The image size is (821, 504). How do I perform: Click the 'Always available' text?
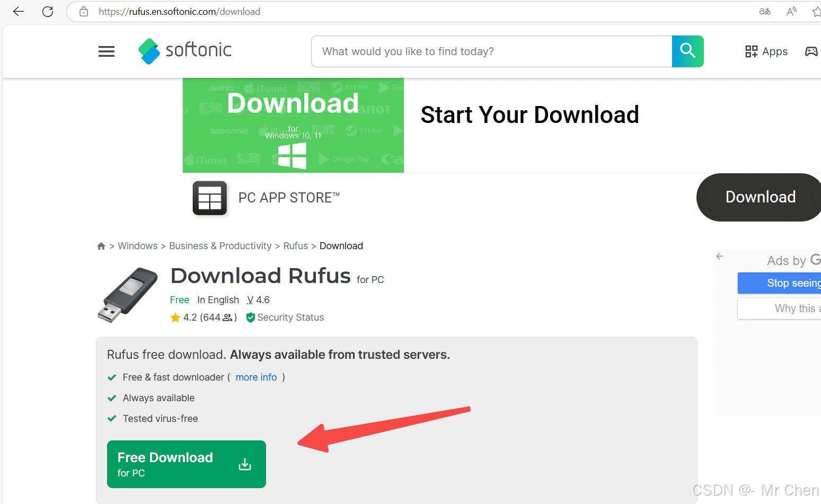pos(158,398)
